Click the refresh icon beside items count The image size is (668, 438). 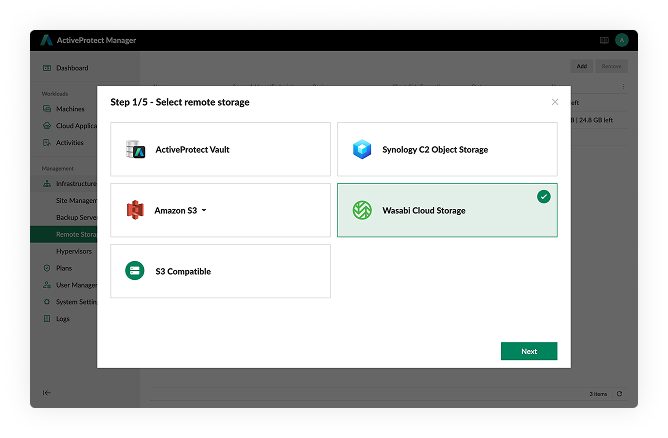point(619,394)
